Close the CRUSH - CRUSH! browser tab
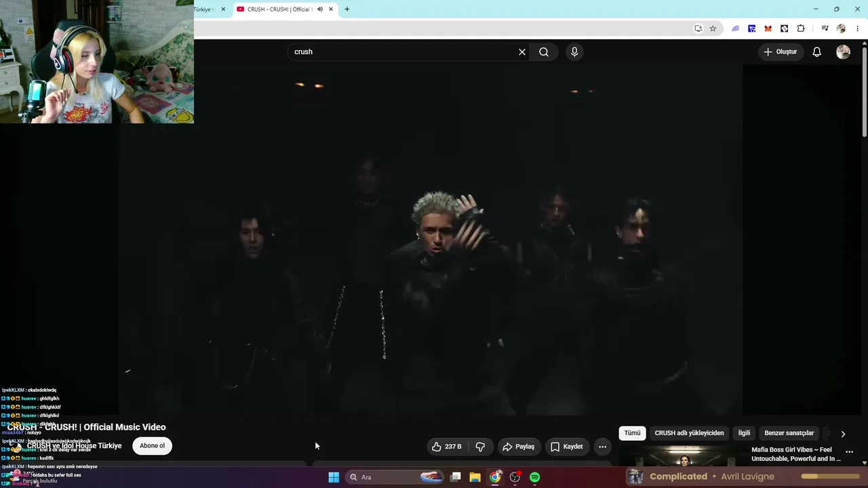This screenshot has width=868, height=488. [331, 9]
